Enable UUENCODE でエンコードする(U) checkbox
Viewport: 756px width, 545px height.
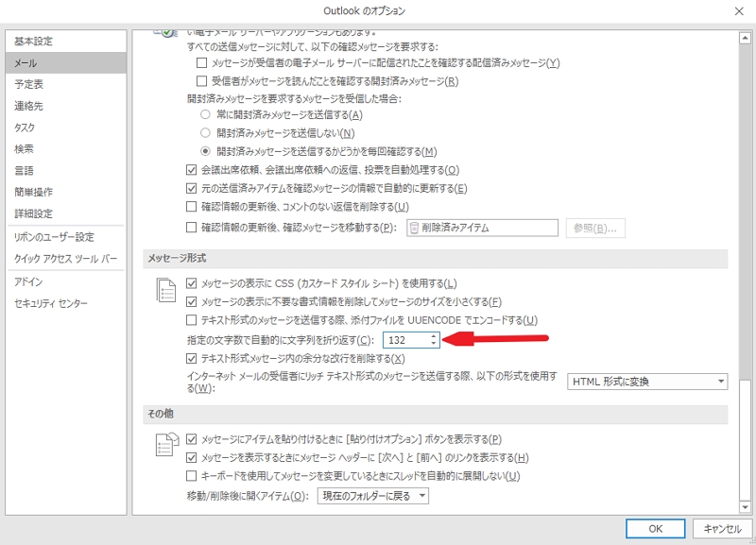(192, 320)
